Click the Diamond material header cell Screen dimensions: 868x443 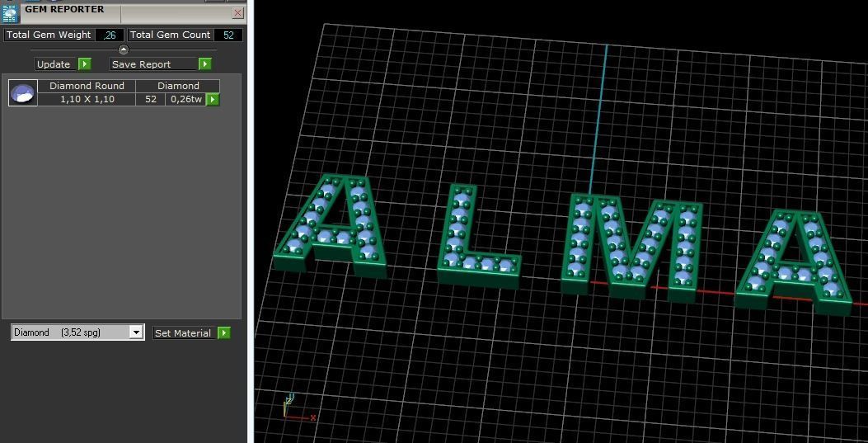(x=178, y=86)
